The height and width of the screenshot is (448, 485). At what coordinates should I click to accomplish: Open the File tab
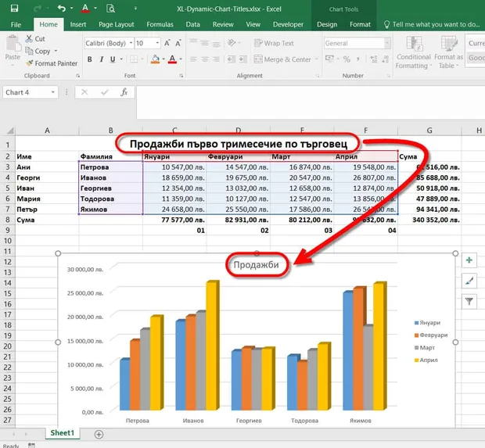pyautogui.click(x=16, y=24)
